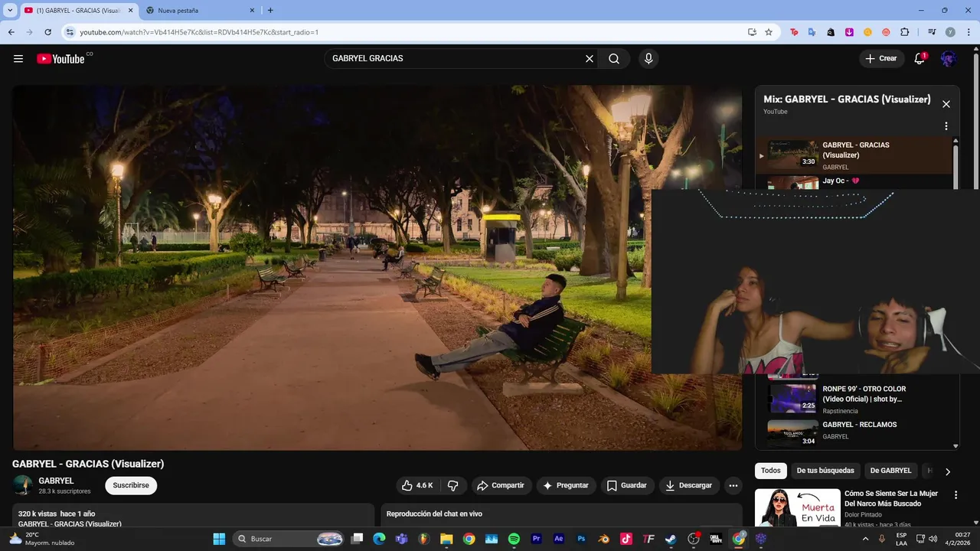Open the account avatar menu
The width and height of the screenshot is (980, 551).
[949, 59]
